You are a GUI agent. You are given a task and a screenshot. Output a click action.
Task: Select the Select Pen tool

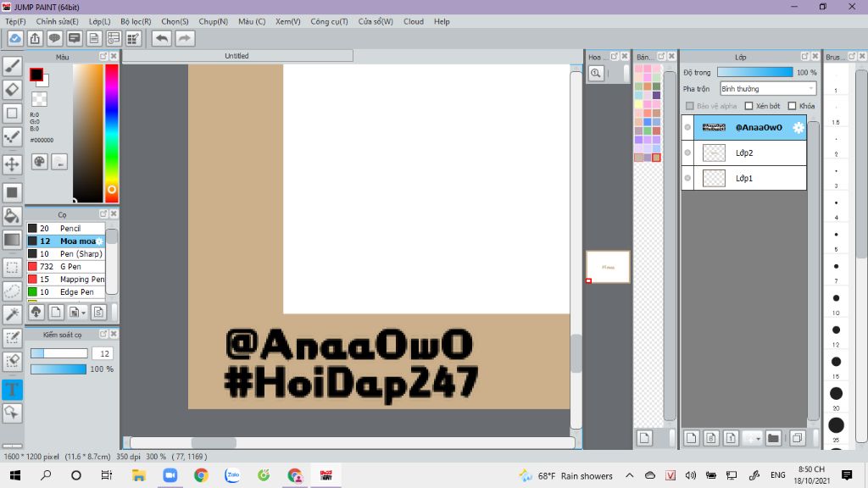(x=12, y=338)
